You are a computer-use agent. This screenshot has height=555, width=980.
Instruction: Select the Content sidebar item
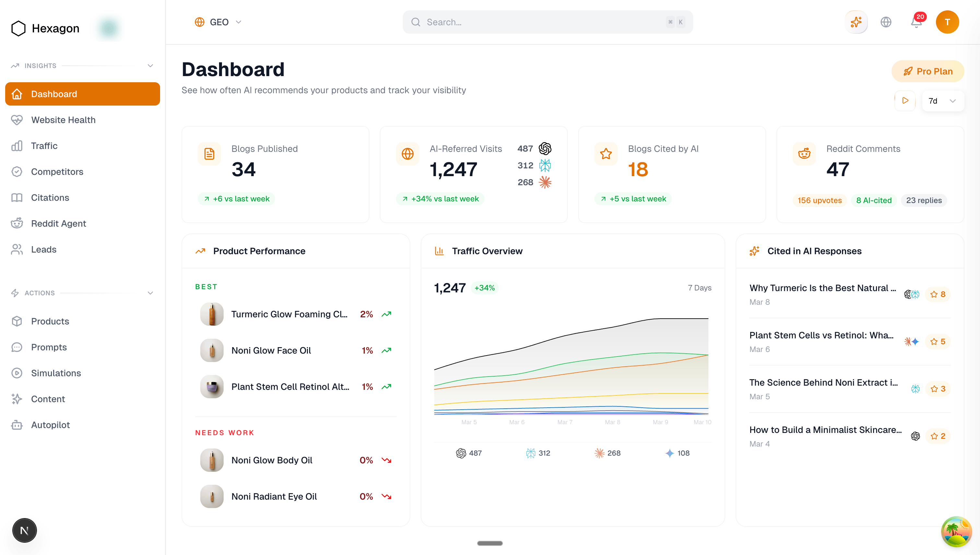[x=48, y=399]
